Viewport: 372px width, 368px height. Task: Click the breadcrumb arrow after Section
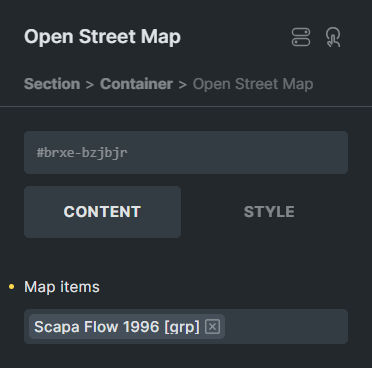pyautogui.click(x=90, y=84)
